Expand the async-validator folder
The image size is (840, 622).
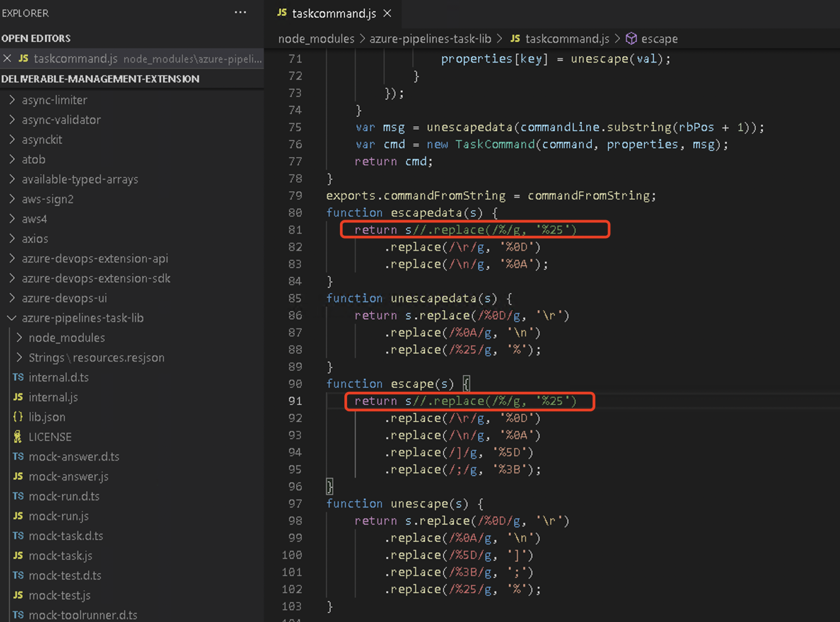(61, 120)
